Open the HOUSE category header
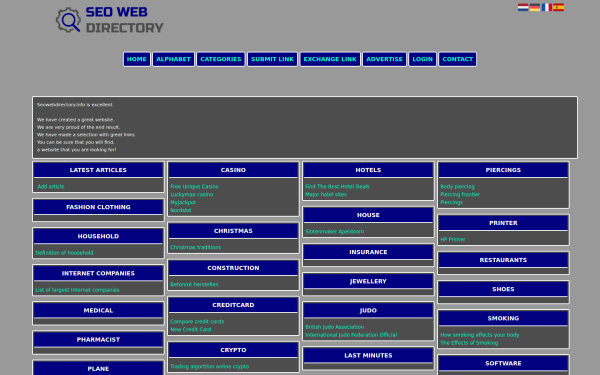 pyautogui.click(x=368, y=215)
